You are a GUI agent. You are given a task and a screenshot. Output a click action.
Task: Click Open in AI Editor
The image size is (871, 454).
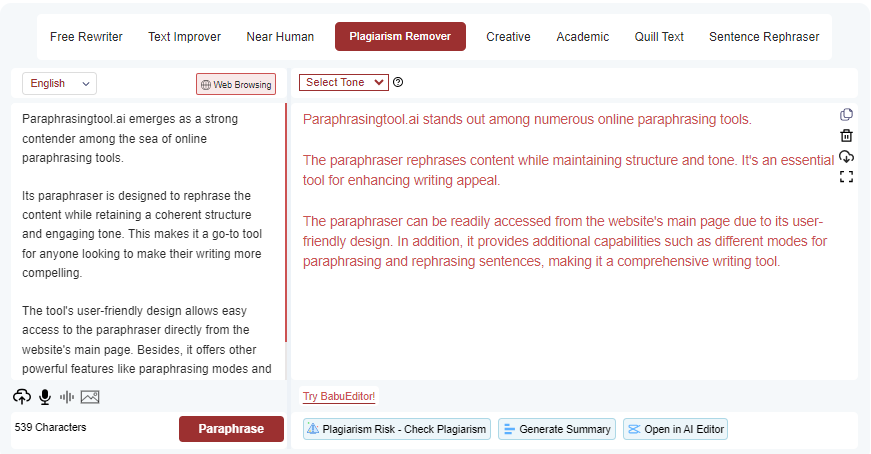(x=675, y=429)
